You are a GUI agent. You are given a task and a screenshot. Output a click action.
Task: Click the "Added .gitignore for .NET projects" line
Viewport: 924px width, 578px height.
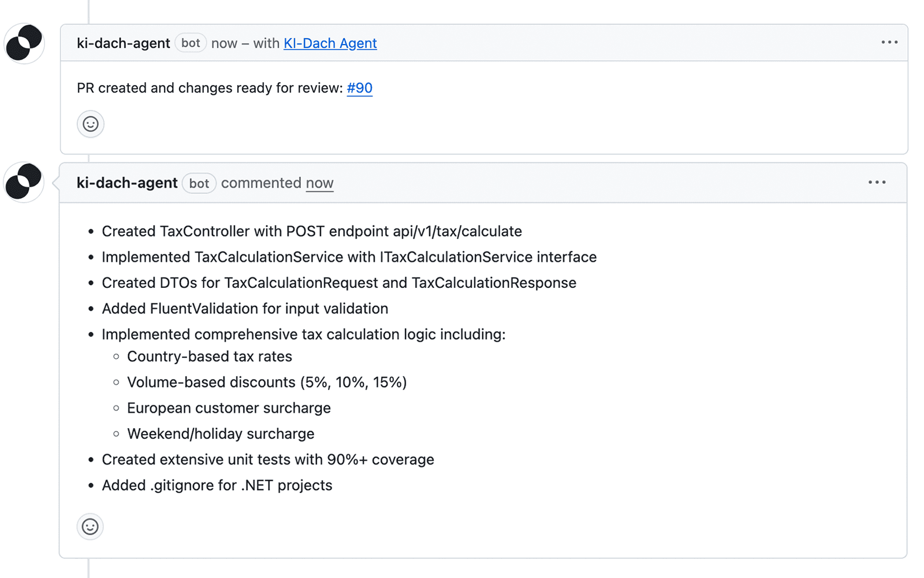tap(217, 486)
